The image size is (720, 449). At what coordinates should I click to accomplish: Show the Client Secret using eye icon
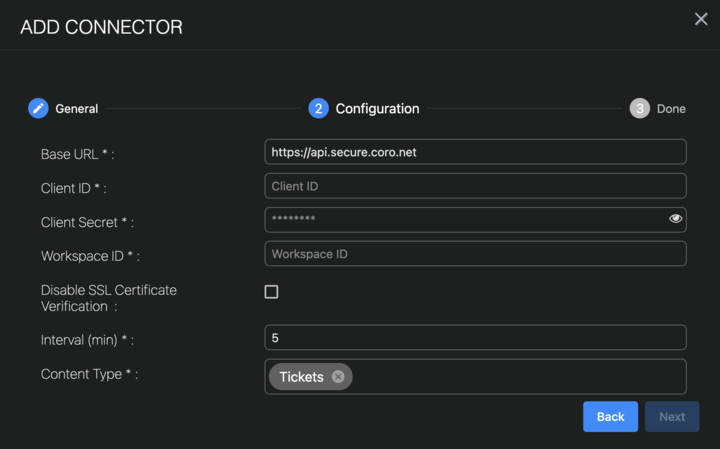coord(676,219)
